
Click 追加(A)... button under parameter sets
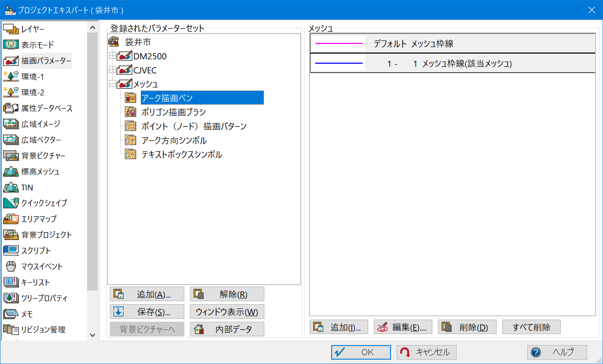[x=147, y=294]
